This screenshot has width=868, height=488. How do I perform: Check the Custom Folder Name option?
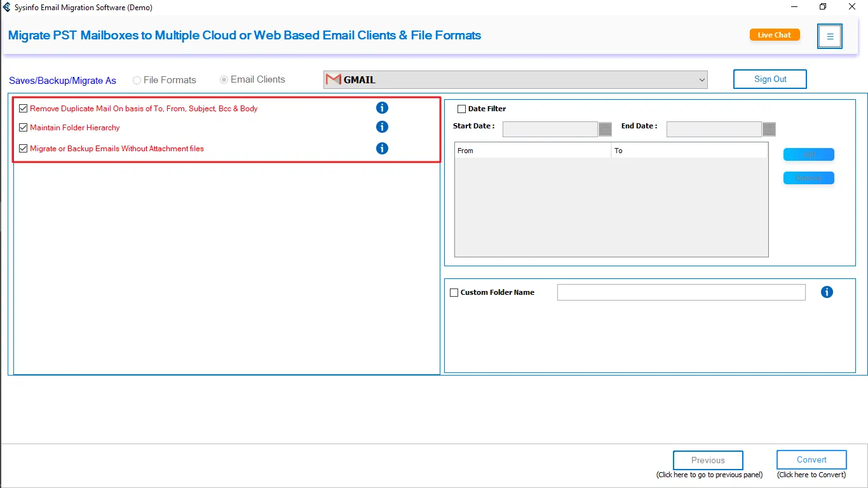pyautogui.click(x=454, y=293)
